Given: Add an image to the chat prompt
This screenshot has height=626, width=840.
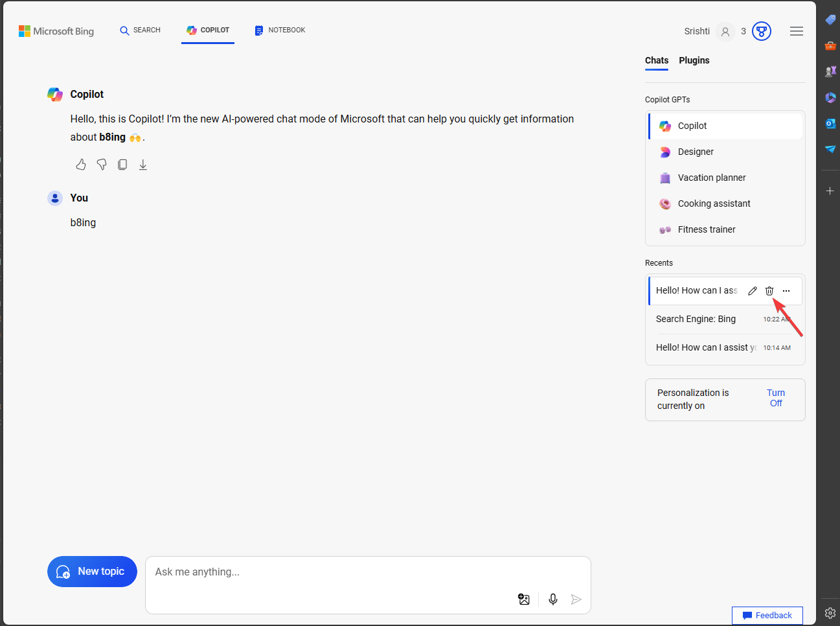Looking at the screenshot, I should [x=524, y=599].
